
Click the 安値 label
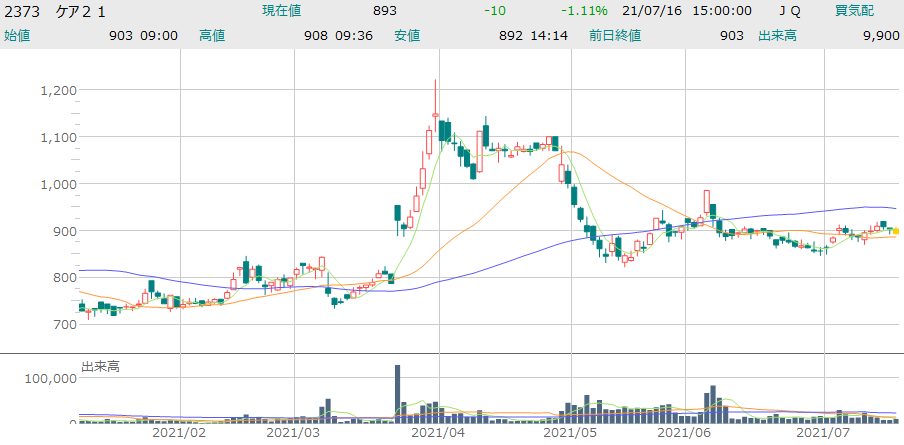click(x=407, y=35)
